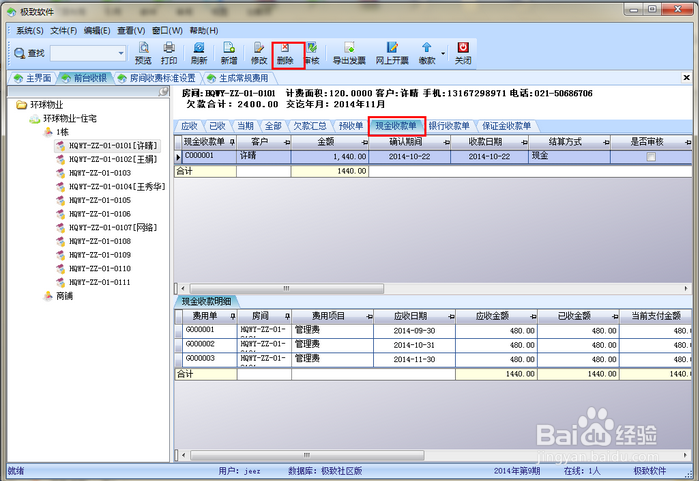Select the 现金收款明细 tab
This screenshot has width=699, height=481.
click(206, 301)
